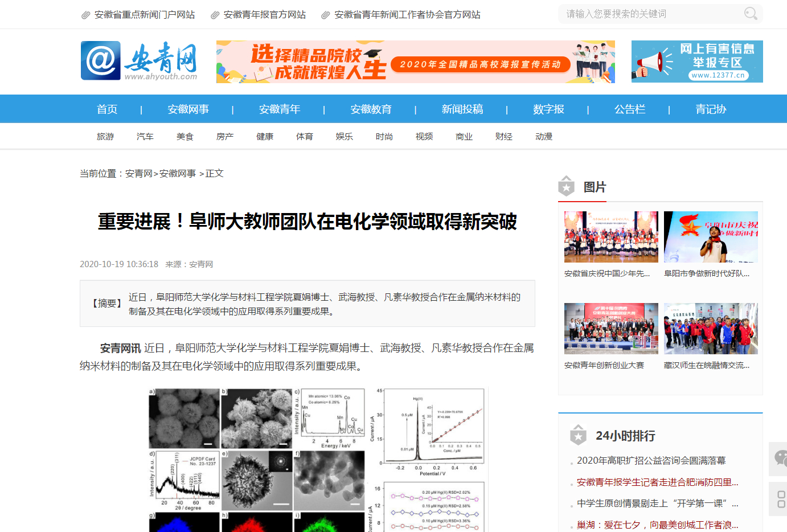Click the star badge icon beside 图片

coord(566,186)
